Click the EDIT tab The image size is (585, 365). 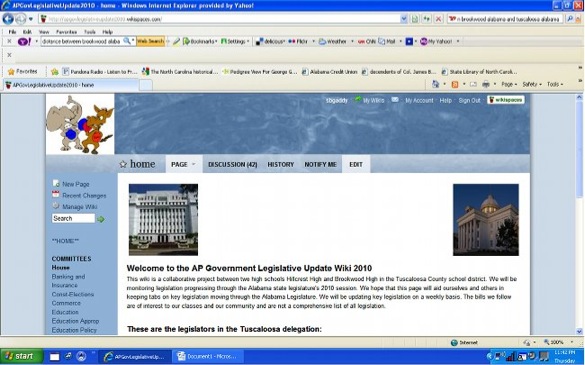(356, 164)
